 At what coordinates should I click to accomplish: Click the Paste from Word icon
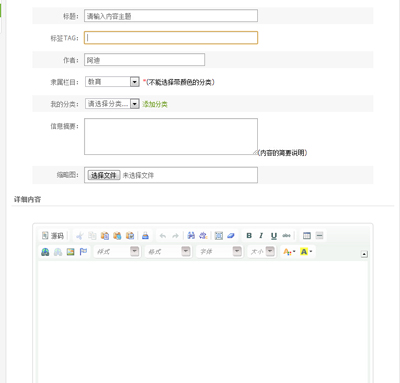coord(130,236)
